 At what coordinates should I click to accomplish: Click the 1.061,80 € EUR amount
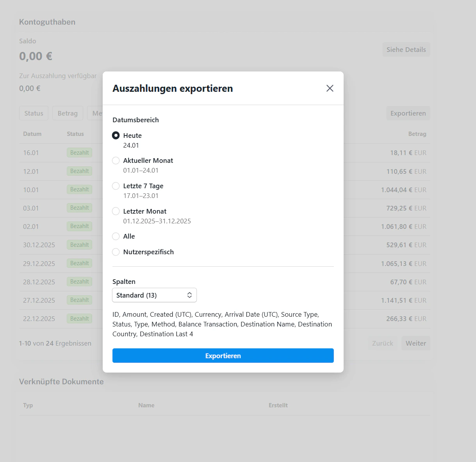(404, 227)
